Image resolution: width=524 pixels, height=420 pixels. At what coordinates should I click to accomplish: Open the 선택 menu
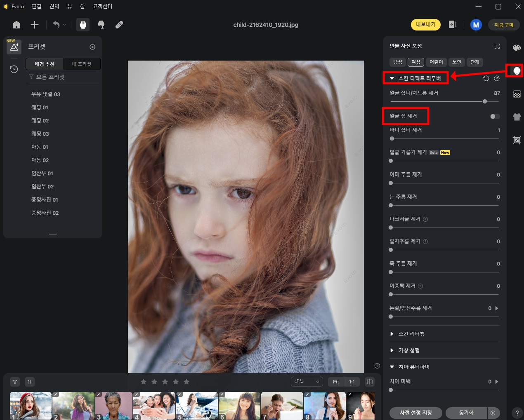pyautogui.click(x=54, y=6)
